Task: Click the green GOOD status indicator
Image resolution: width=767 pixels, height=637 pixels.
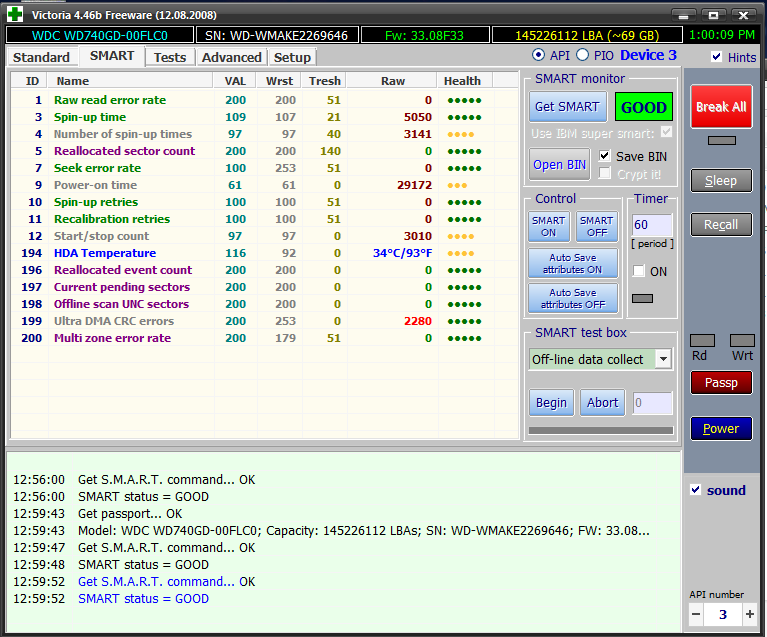Action: click(643, 107)
